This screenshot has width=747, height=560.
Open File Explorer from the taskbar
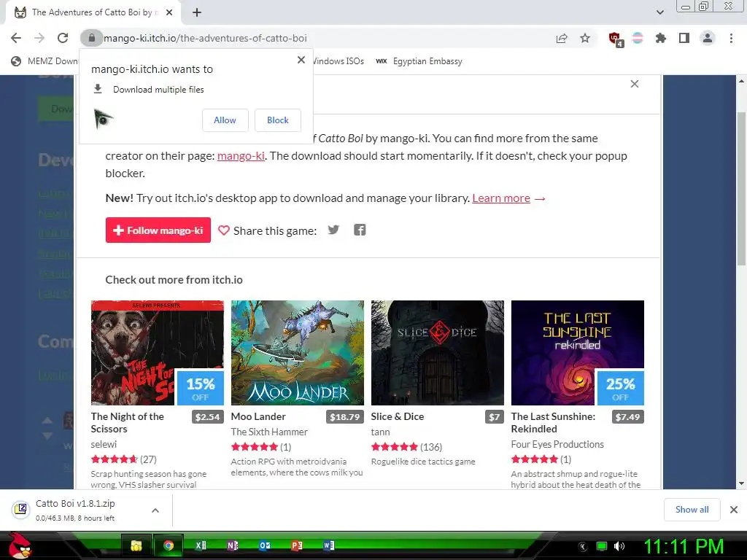coord(136,545)
